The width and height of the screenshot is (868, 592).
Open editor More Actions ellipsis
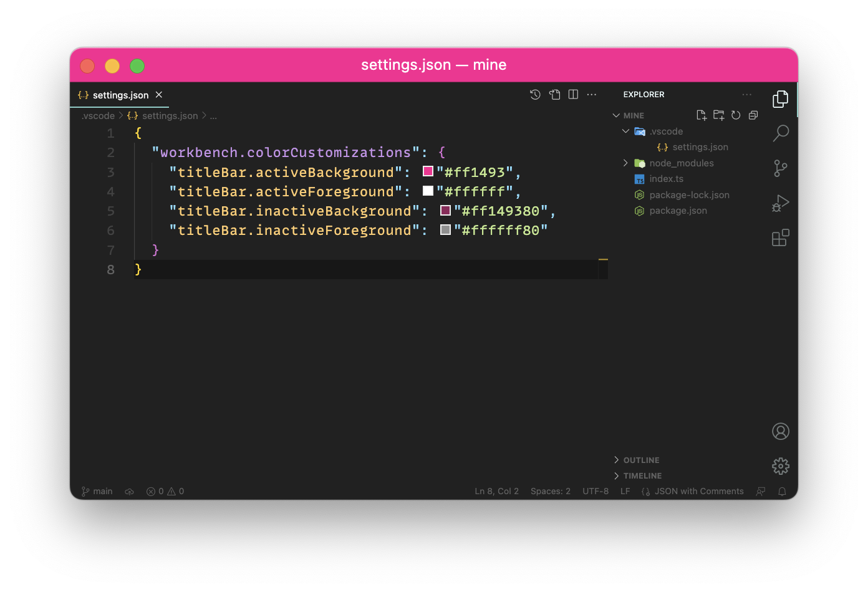point(592,95)
